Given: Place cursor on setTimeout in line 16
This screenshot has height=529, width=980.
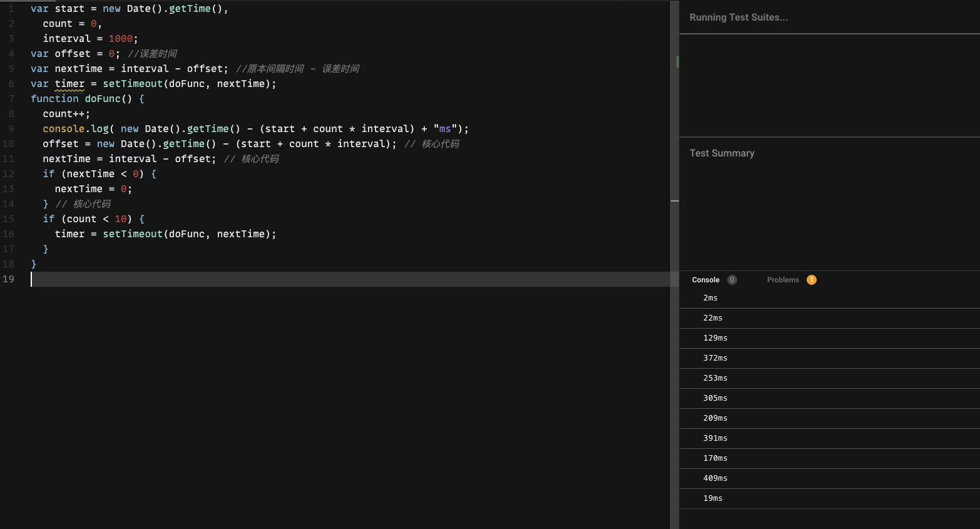Looking at the screenshot, I should point(133,234).
